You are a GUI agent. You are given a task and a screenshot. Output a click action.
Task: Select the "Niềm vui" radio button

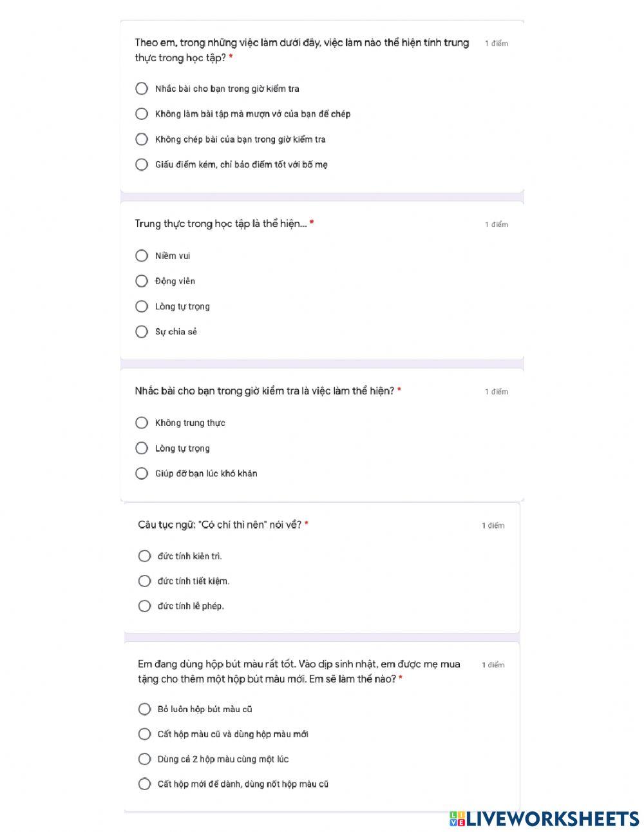[142, 256]
